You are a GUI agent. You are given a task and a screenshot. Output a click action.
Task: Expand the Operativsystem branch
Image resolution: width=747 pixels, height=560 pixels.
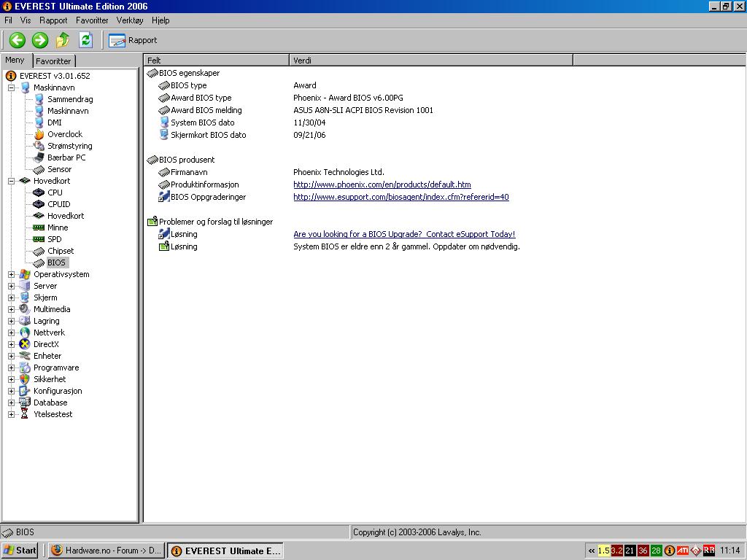point(12,274)
